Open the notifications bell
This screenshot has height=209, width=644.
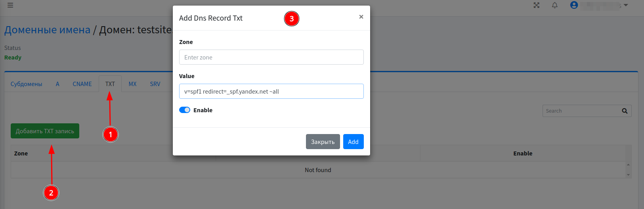[x=555, y=5]
